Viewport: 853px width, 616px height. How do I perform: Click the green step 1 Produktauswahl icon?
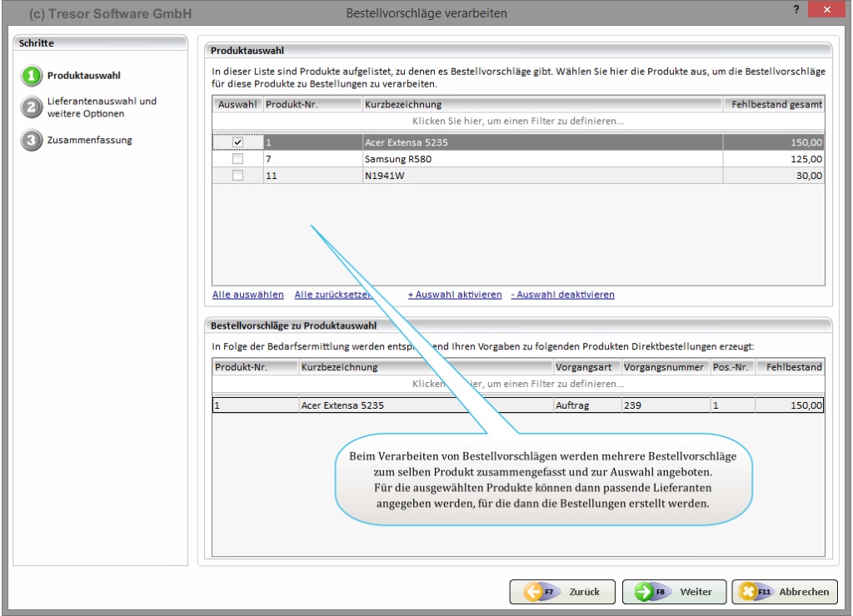click(31, 76)
